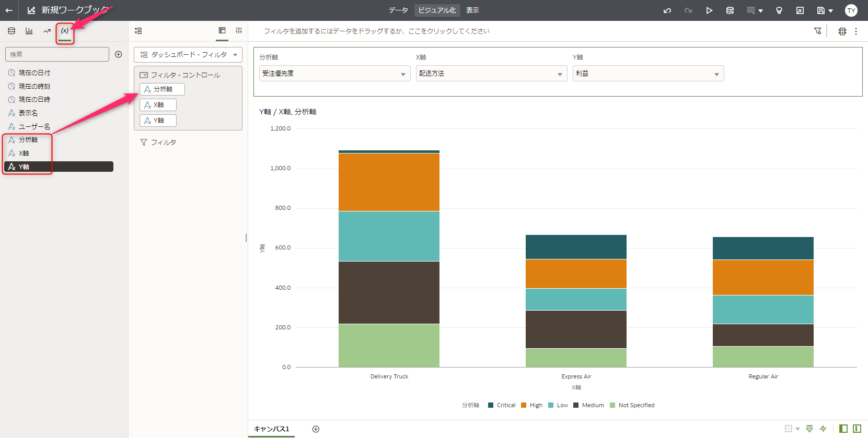Open the save icon dropdown
This screenshot has height=438, width=868.
pyautogui.click(x=825, y=10)
